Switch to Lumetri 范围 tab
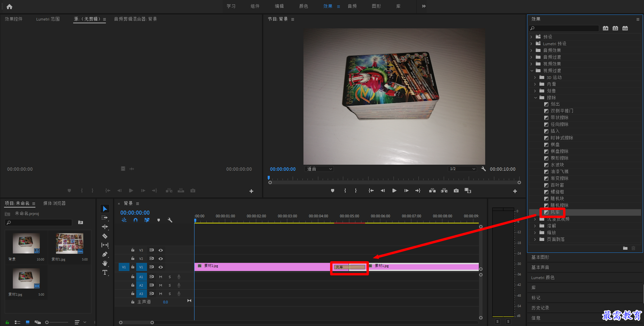Image resolution: width=644 pixels, height=326 pixels. tap(48, 19)
